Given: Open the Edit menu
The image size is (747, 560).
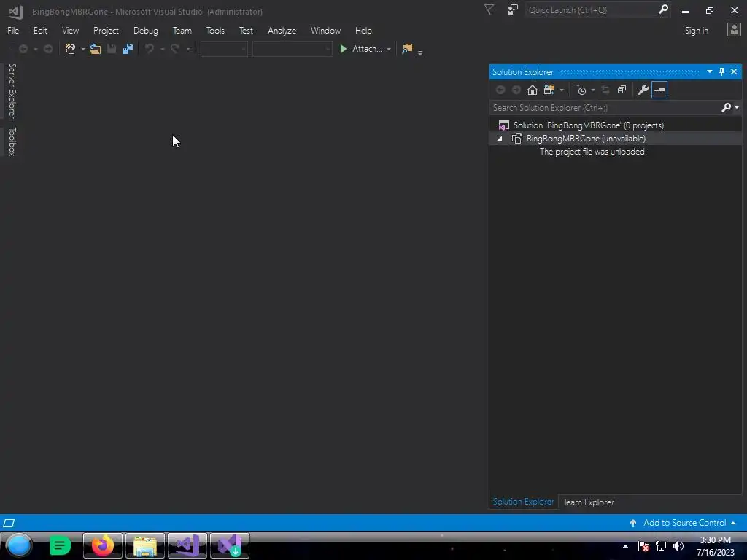Looking at the screenshot, I should click(41, 31).
